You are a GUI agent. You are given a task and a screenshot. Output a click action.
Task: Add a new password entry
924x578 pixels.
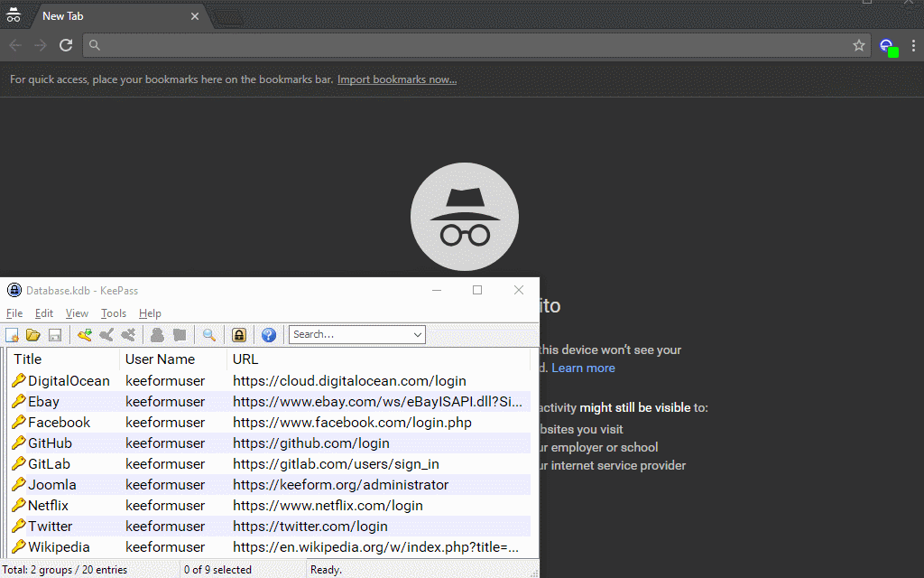tap(84, 334)
